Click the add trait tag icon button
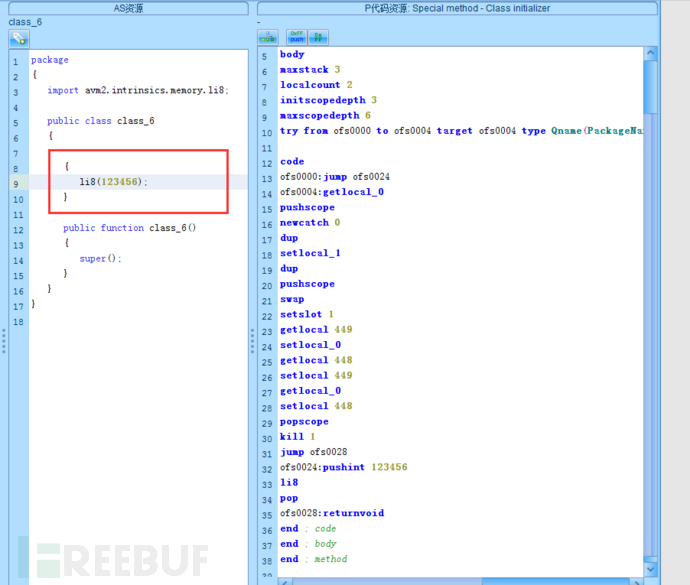This screenshot has width=690, height=585. click(19, 39)
